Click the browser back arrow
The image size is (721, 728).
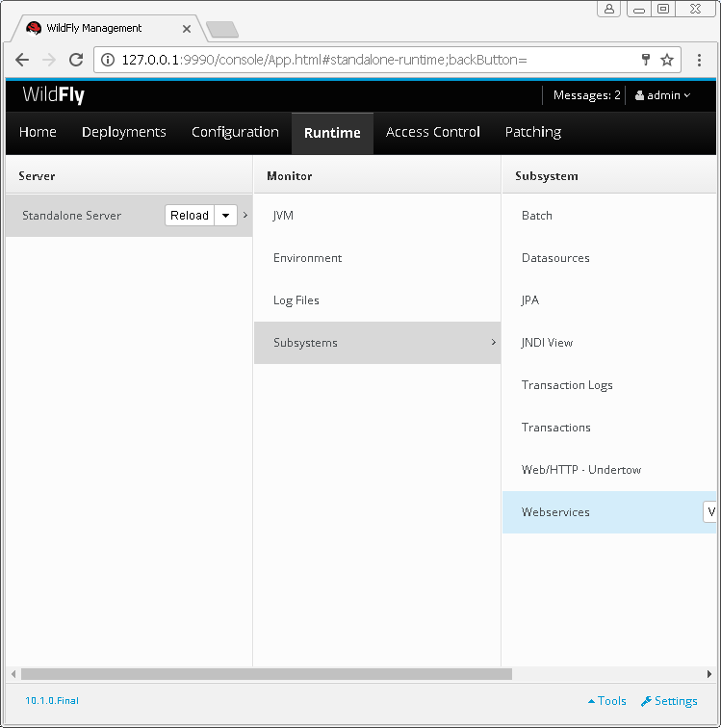tap(22, 60)
